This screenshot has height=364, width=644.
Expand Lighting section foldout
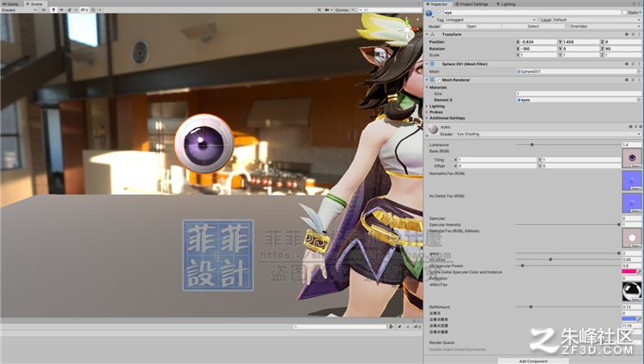tap(427, 106)
